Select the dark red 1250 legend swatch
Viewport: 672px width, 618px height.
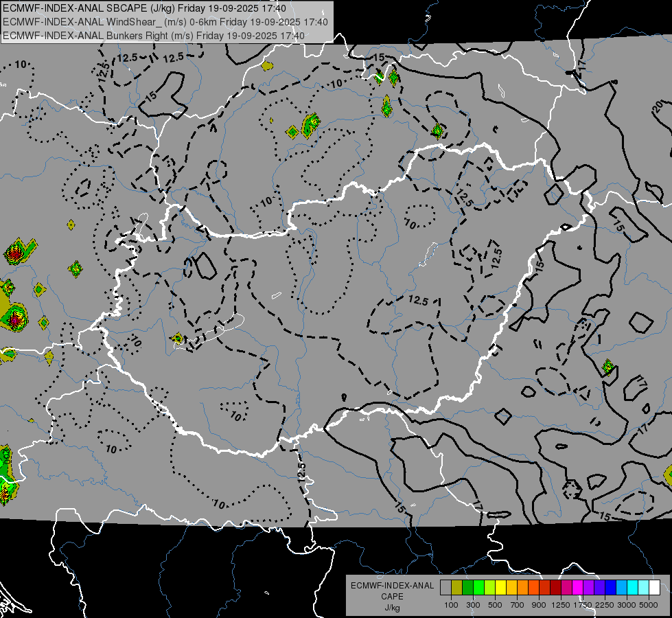tap(556, 588)
